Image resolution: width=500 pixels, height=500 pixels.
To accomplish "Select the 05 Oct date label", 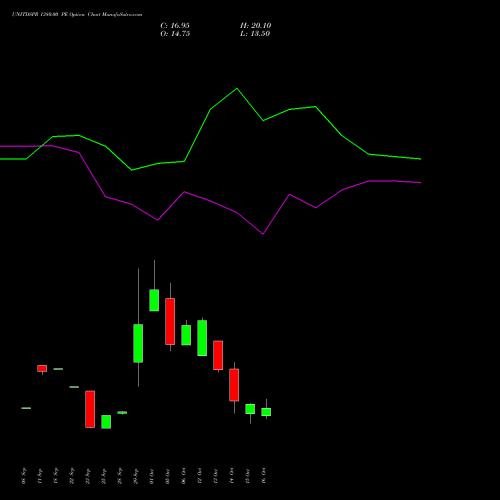I will tap(168, 476).
